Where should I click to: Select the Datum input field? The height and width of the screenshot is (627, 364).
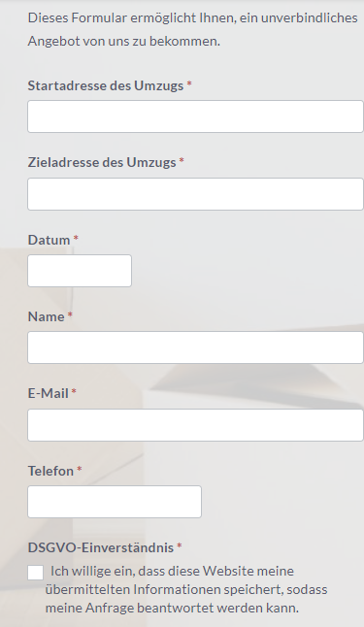click(80, 271)
